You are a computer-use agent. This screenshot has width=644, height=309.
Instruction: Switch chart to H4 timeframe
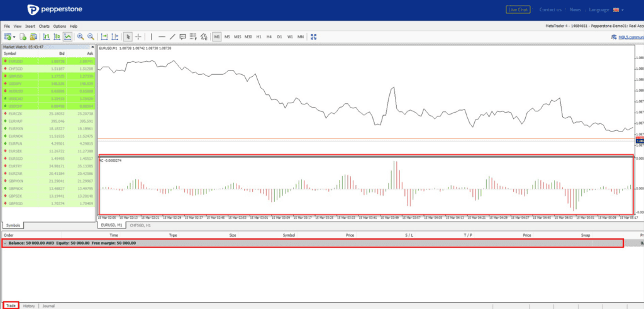point(269,37)
